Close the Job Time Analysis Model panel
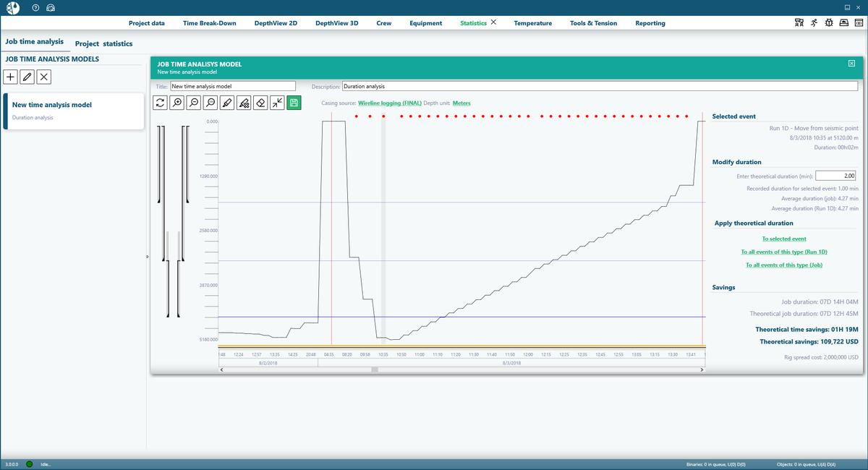The height and width of the screenshot is (470, 868). click(851, 64)
